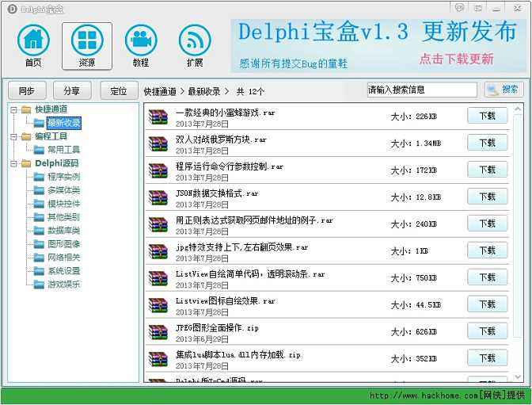532x405 pixels.
Task: Click archive icon of 正则表达式 example
Action: pos(158,224)
